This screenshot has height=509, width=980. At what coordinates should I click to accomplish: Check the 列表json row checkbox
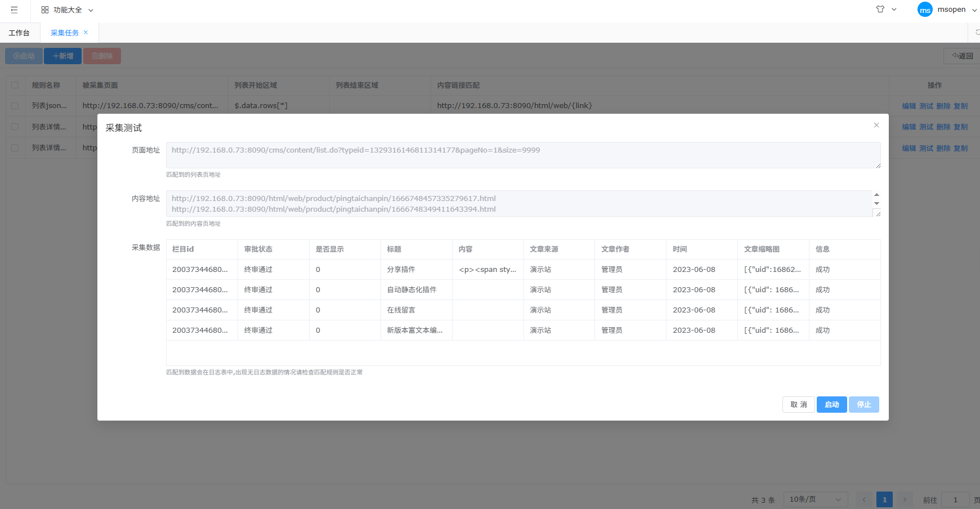click(15, 106)
